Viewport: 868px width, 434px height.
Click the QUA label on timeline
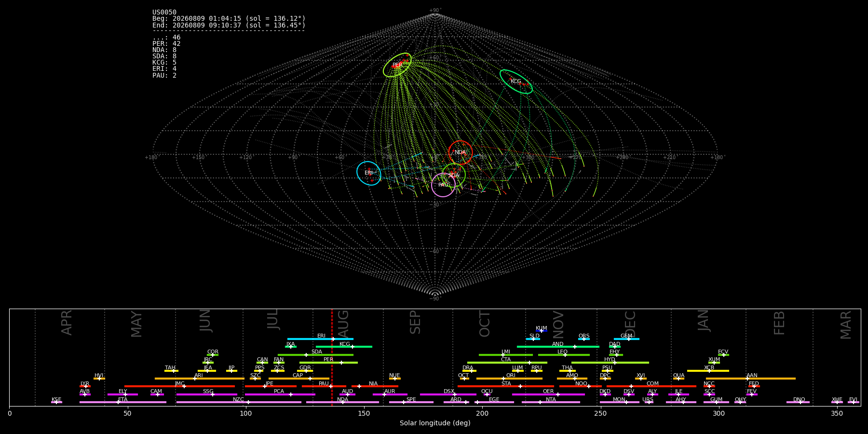[x=678, y=376]
